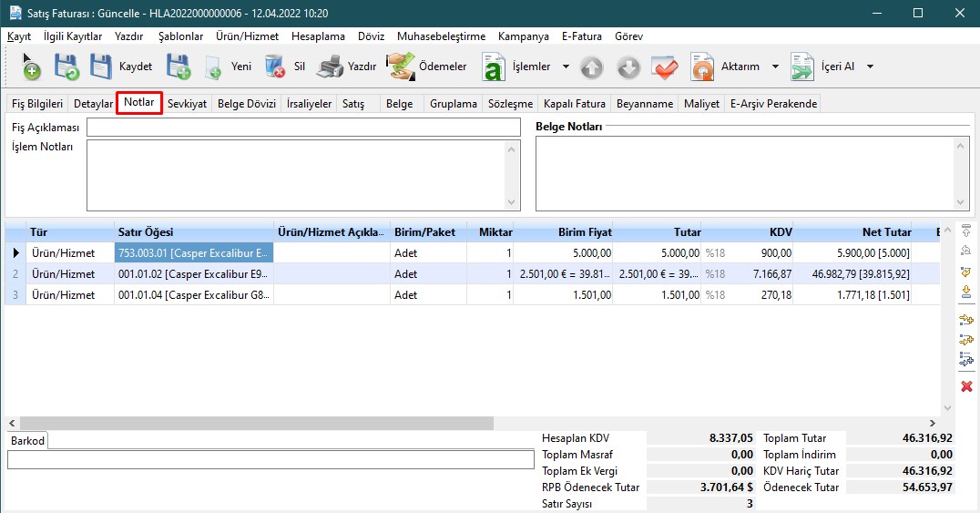Click the blue add-row arrow icon
980x513 pixels.
tap(966, 359)
